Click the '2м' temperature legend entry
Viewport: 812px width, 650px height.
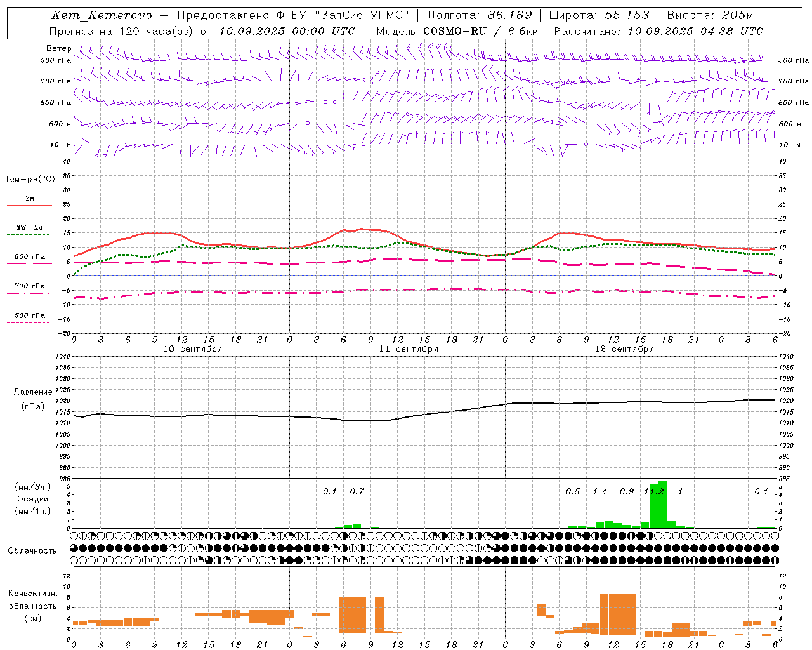pyautogui.click(x=29, y=198)
